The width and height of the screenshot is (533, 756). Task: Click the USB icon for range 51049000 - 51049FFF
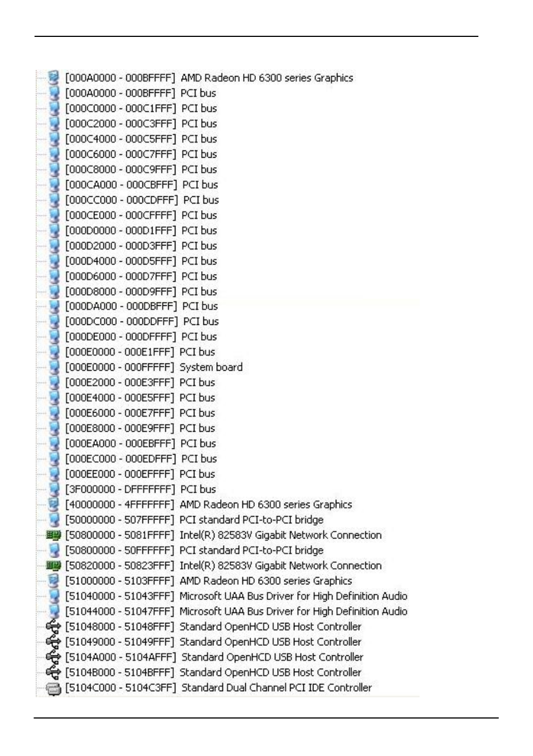coord(53,642)
